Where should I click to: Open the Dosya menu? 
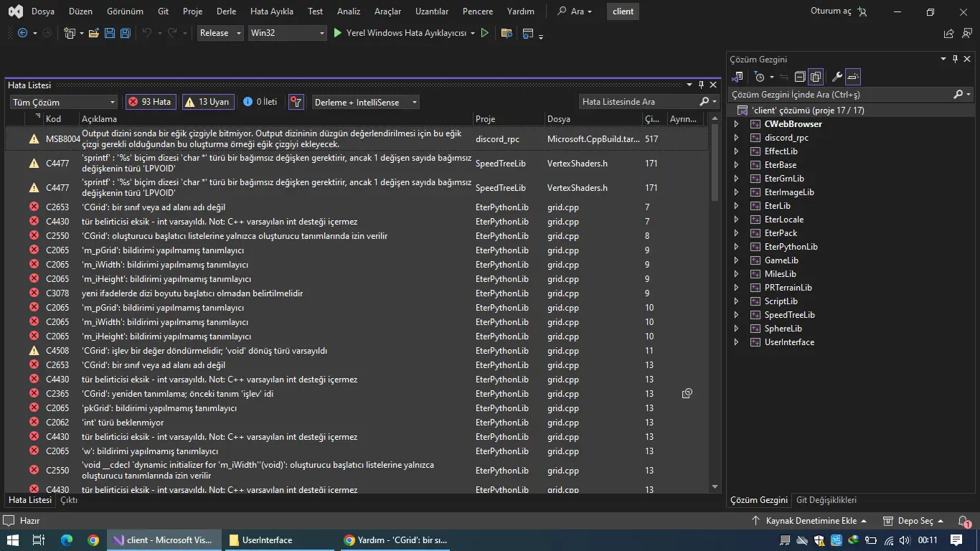43,11
